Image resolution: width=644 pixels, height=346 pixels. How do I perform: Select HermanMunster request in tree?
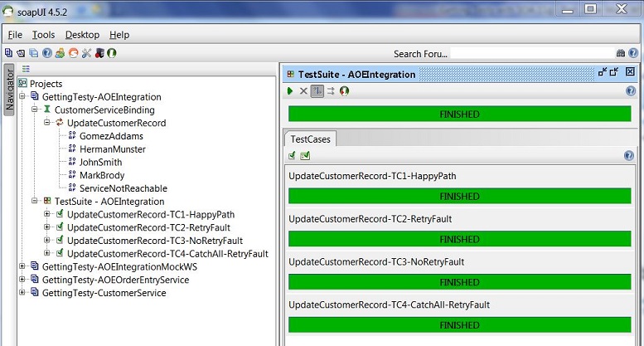point(112,149)
